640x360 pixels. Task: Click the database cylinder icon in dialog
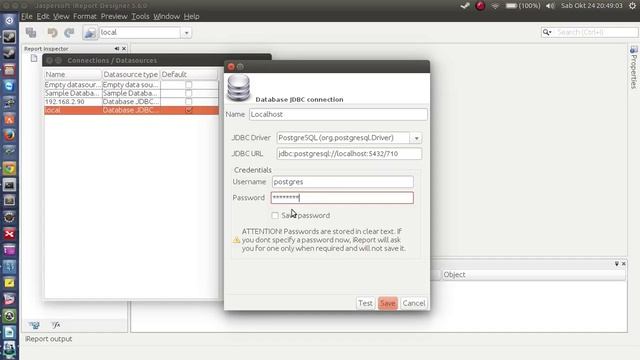click(239, 88)
